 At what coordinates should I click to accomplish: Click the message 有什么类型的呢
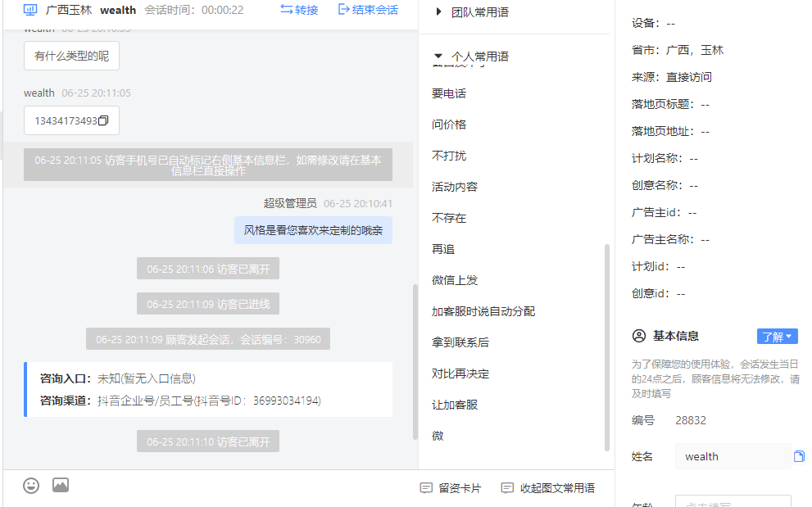point(71,56)
